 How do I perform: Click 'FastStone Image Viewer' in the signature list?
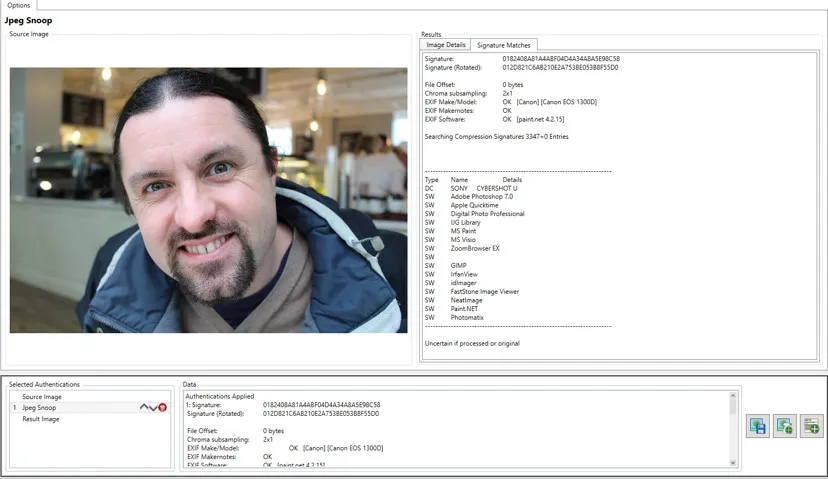(485, 292)
